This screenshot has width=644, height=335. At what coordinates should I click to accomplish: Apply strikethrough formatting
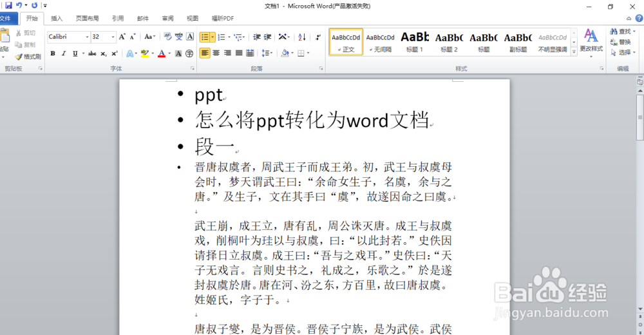click(x=92, y=53)
